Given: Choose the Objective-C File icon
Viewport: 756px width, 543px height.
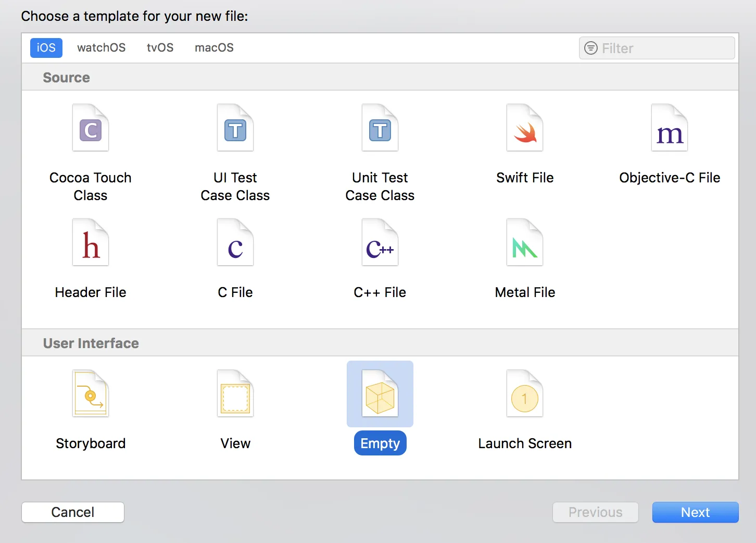Looking at the screenshot, I should click(x=670, y=128).
